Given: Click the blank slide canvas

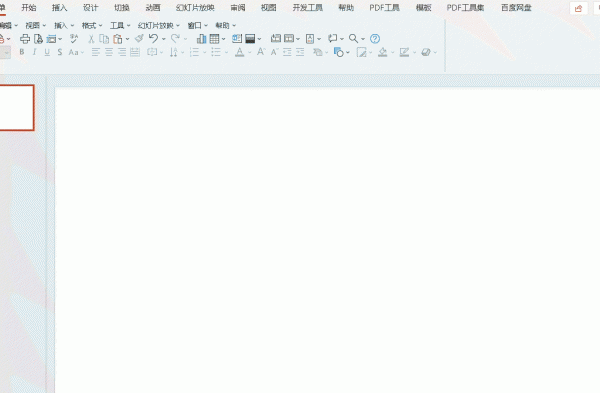Looking at the screenshot, I should [x=327, y=240].
